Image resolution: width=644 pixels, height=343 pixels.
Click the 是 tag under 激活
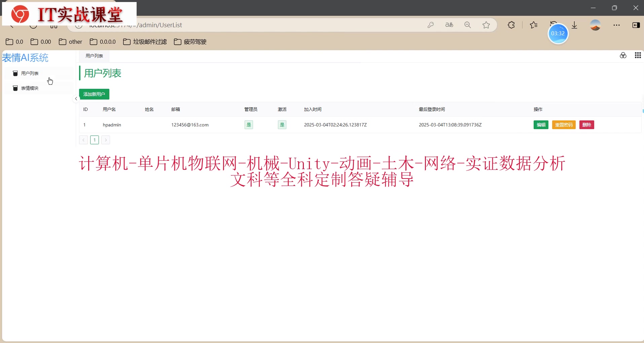282,125
